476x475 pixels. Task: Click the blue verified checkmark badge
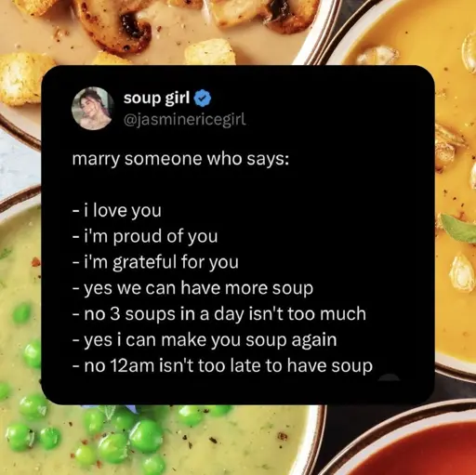coord(203,99)
